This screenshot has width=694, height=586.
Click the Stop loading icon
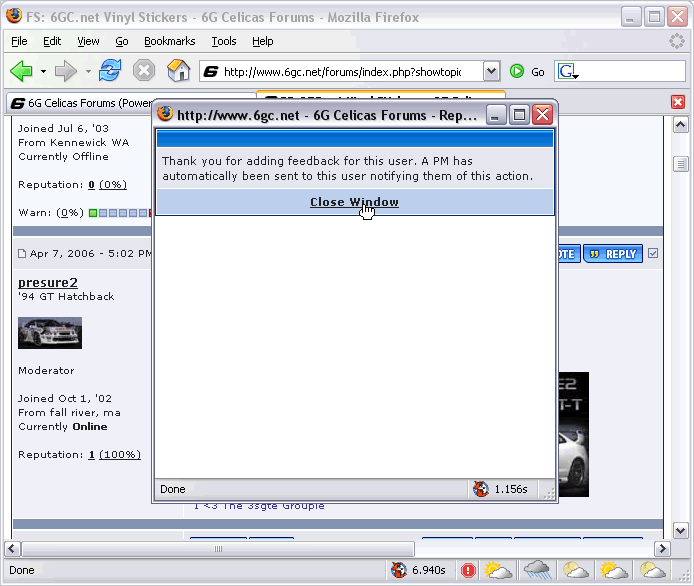(144, 70)
